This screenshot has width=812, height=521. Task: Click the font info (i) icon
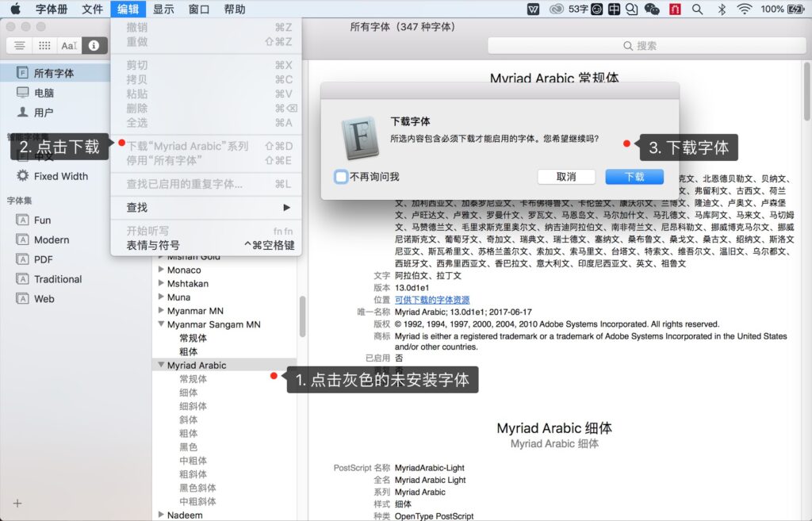[x=94, y=45]
